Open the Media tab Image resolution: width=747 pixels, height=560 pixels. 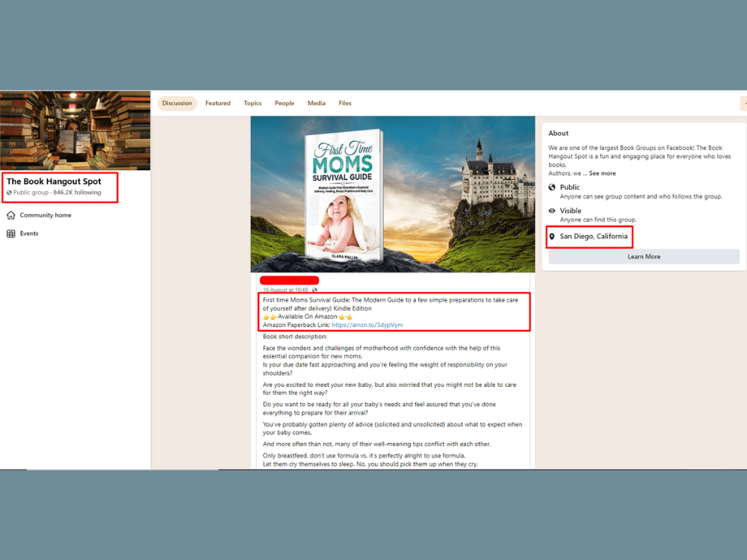tap(316, 103)
